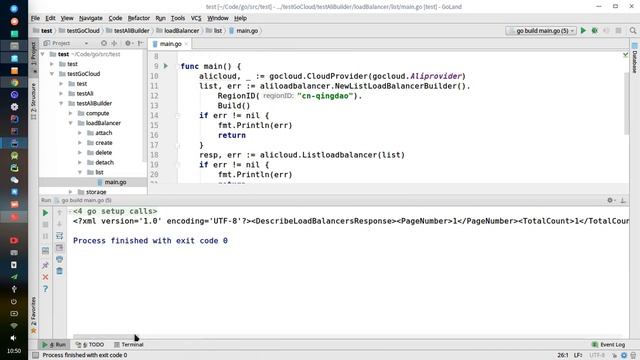The height and width of the screenshot is (360, 640).
Task: Open the Wi-Fi indicator in system dock
Action: (13, 326)
